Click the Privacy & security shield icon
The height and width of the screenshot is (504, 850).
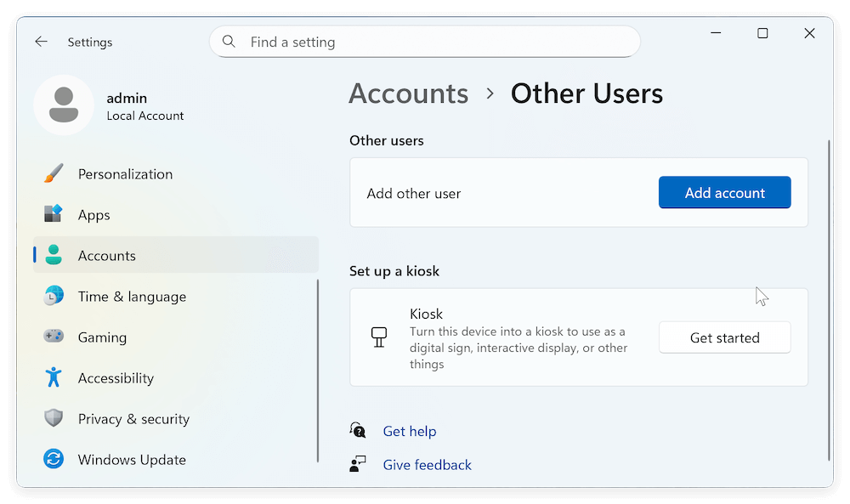point(54,419)
